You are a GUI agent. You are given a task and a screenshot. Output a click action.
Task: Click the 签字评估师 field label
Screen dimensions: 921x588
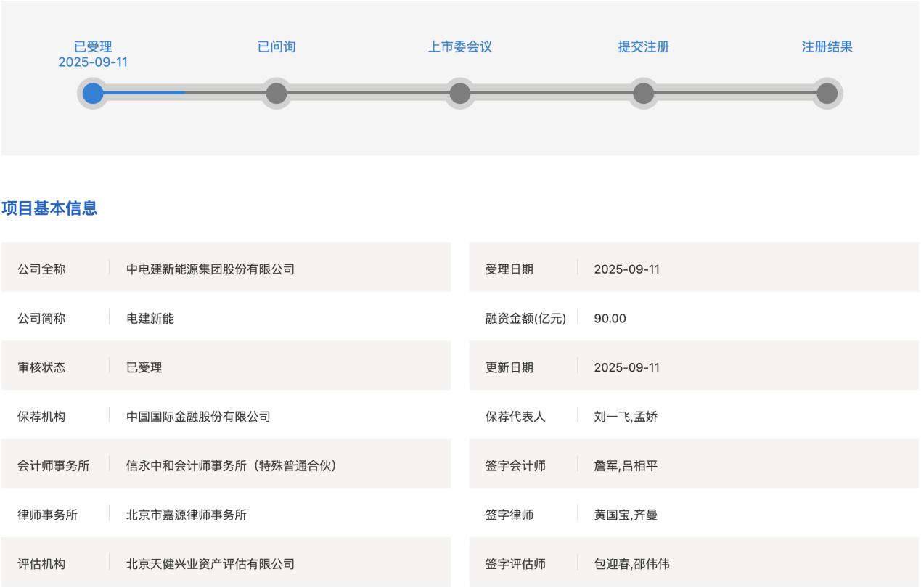[515, 563]
